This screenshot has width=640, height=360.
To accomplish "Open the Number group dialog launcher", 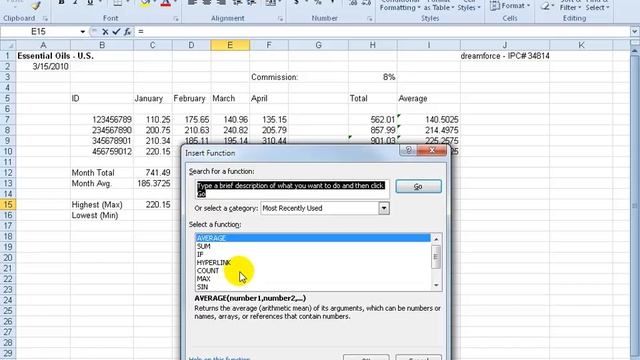I will coord(369,19).
